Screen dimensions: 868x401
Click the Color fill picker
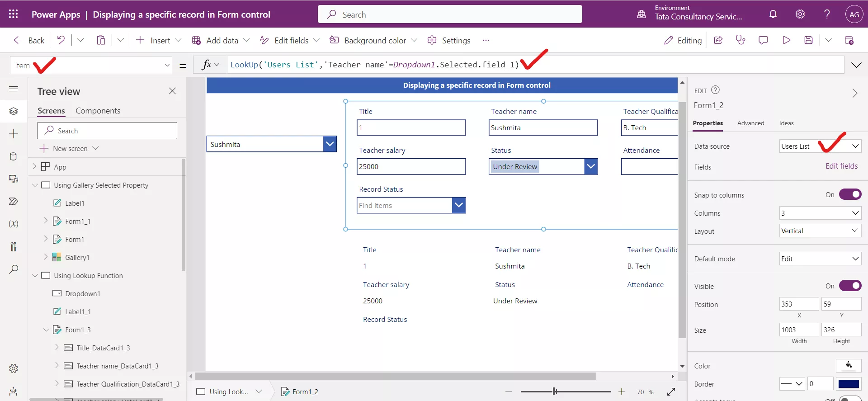pyautogui.click(x=849, y=365)
